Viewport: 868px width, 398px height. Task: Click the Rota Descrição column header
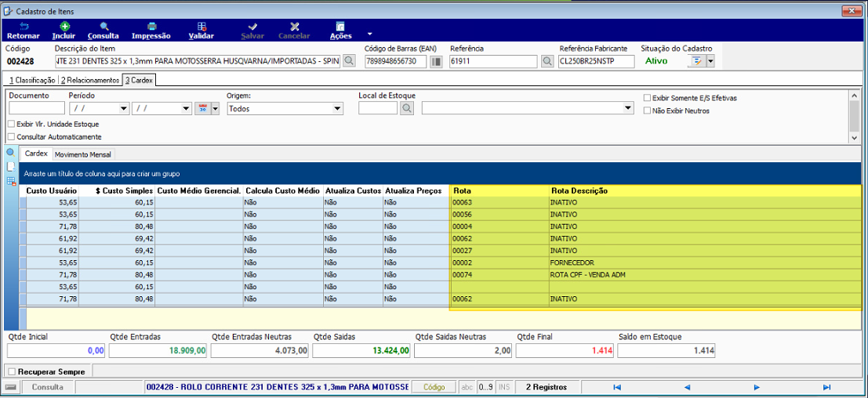pos(705,190)
